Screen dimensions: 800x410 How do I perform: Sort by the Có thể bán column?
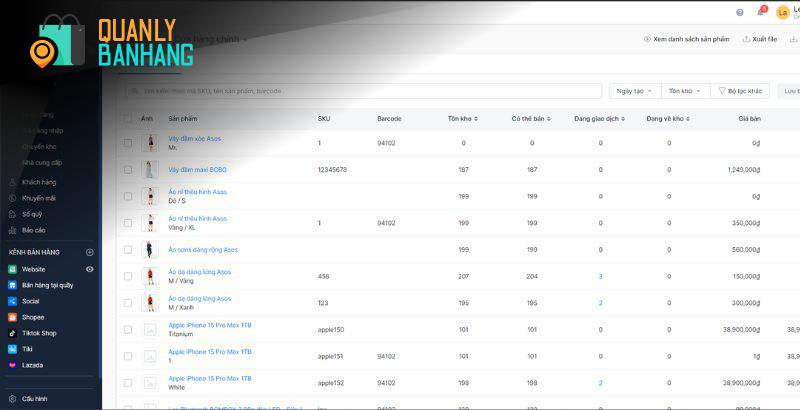coord(531,119)
